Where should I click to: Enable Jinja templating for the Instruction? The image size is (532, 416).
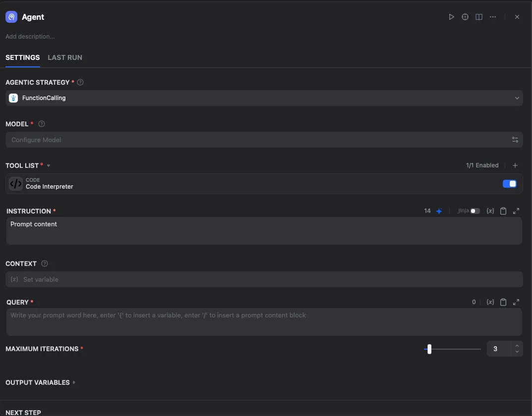tap(474, 210)
